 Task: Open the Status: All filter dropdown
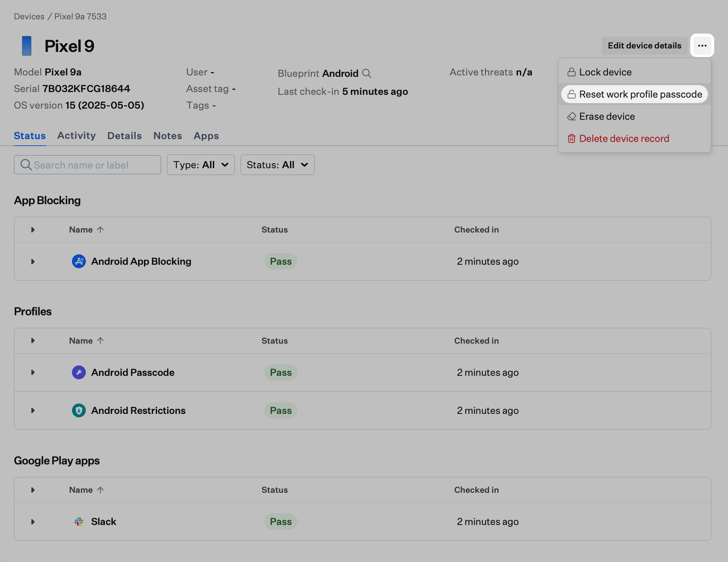point(277,165)
